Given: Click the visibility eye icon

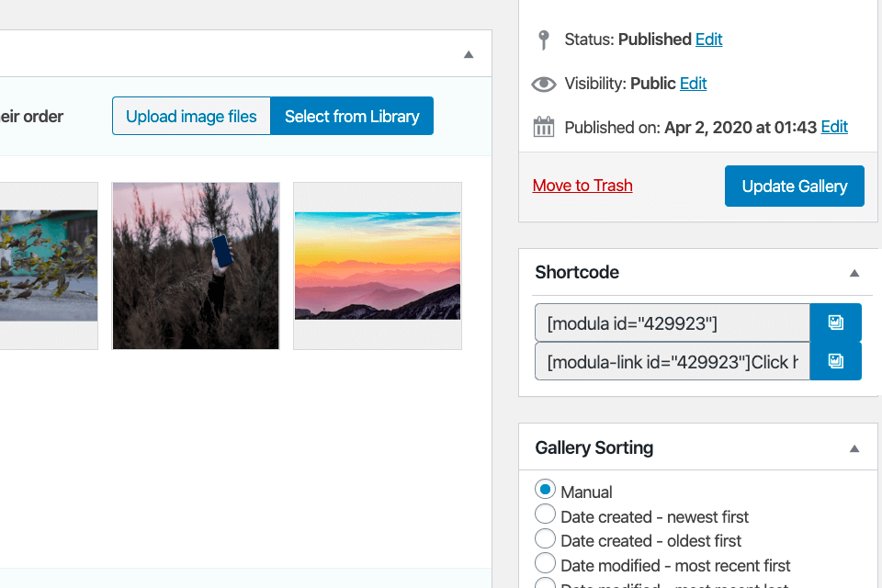Looking at the screenshot, I should point(544,84).
